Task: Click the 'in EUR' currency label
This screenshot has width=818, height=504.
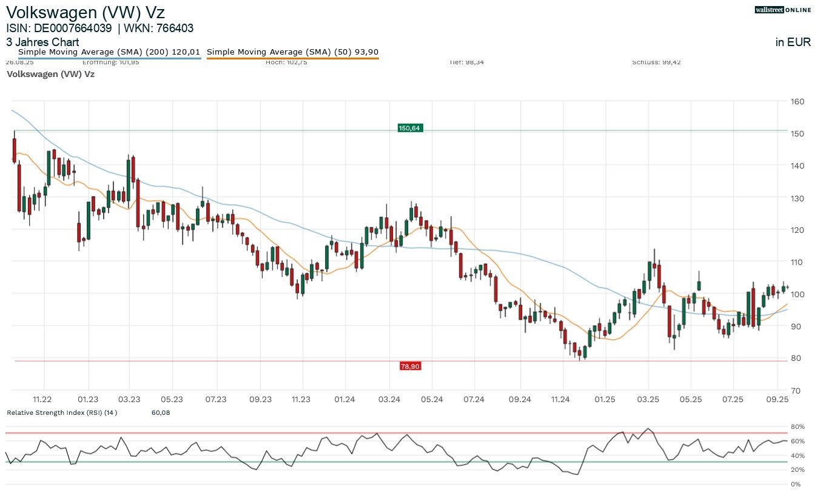Action: (x=793, y=42)
